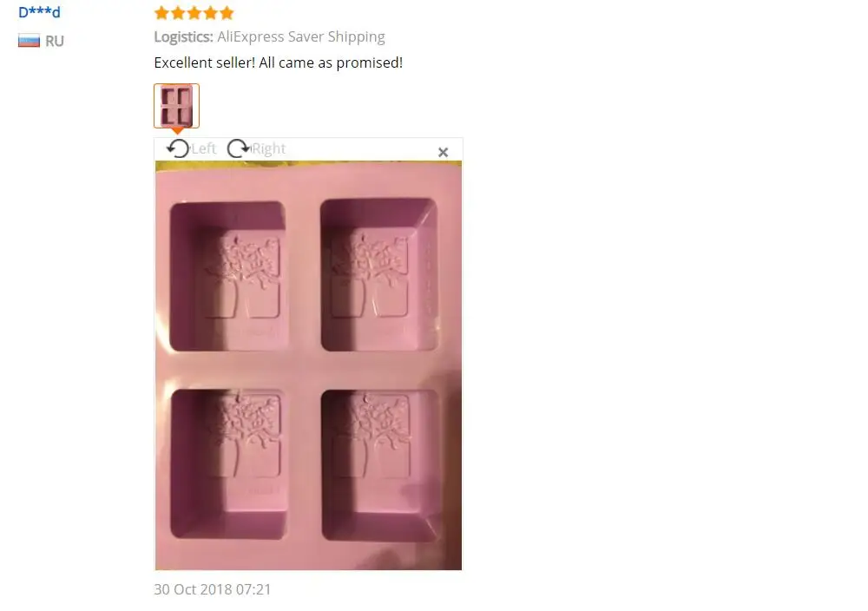Screen dimensions: 868x611
Task: Click the fifth orange rating star
Action: coord(227,13)
